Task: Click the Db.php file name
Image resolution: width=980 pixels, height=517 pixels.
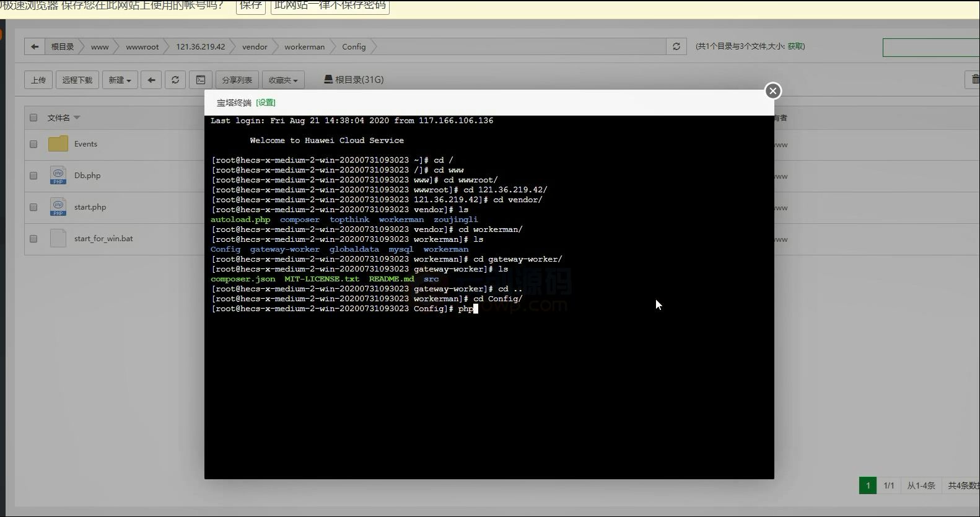Action: point(87,175)
